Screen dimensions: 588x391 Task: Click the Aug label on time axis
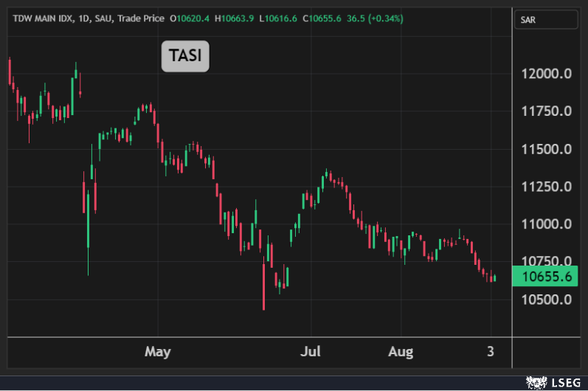(x=401, y=351)
